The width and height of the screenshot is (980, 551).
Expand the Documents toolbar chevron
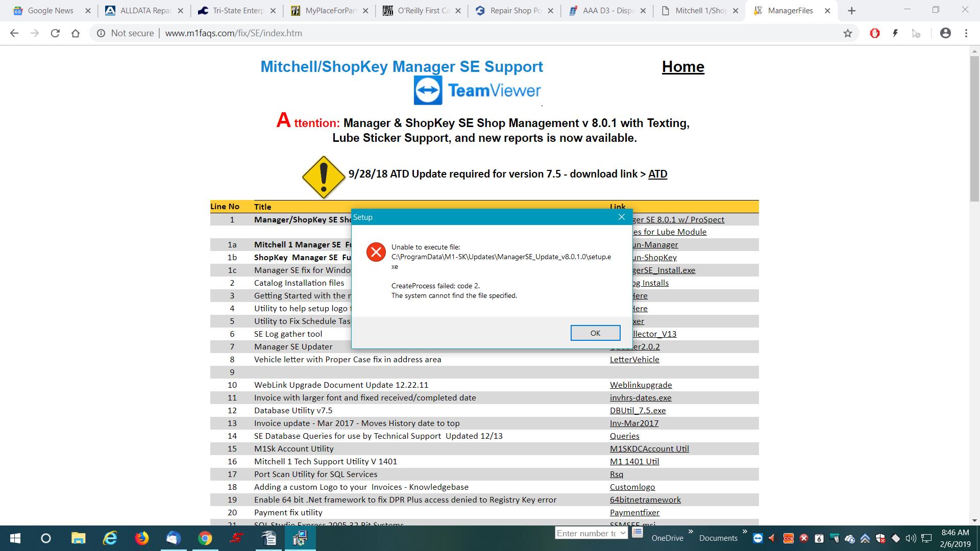745,532
